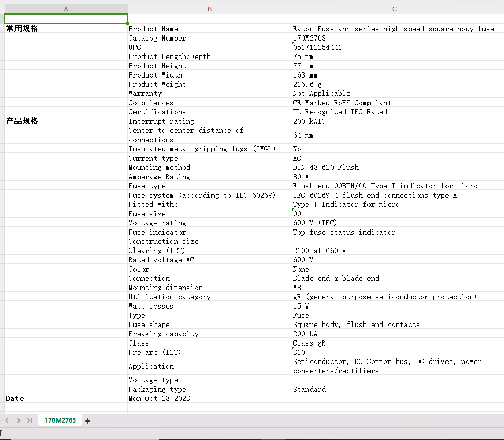Select the Construction size cell
Screen dimensions: 504x440
tap(209, 241)
